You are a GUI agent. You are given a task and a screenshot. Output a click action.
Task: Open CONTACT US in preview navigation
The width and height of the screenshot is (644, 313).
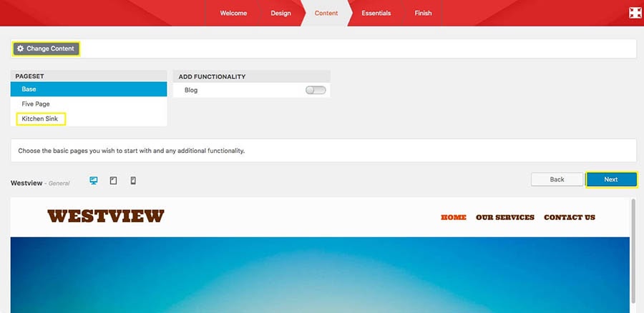[570, 217]
